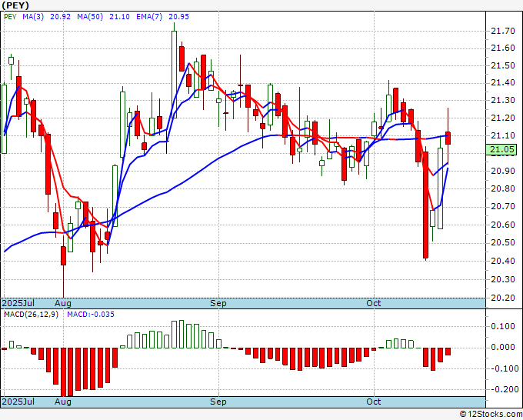Click the current price tag 21.05
The height and width of the screenshot is (420, 523).
point(501,149)
